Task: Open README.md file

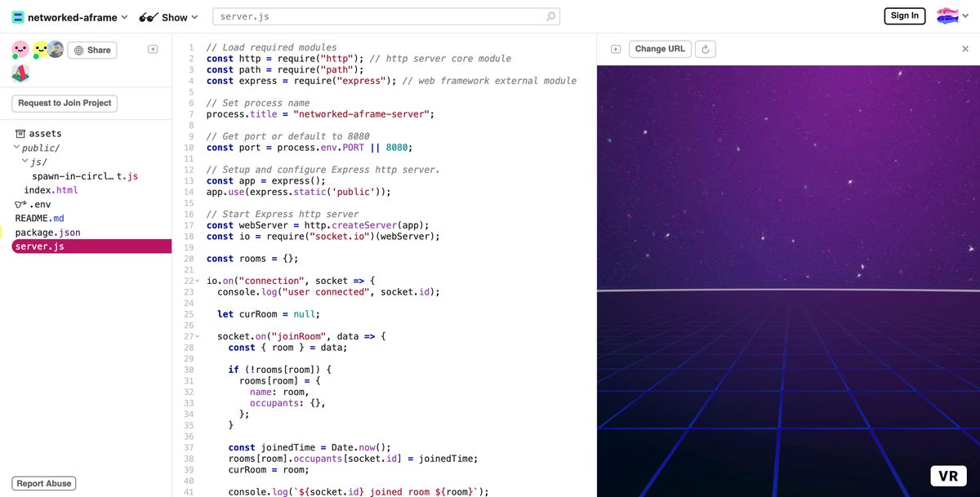Action: point(39,218)
